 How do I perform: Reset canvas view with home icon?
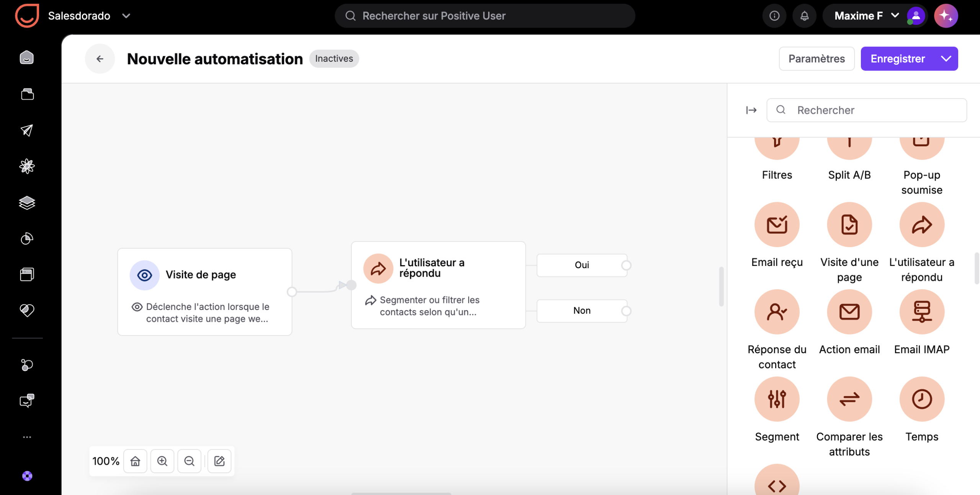click(x=135, y=461)
